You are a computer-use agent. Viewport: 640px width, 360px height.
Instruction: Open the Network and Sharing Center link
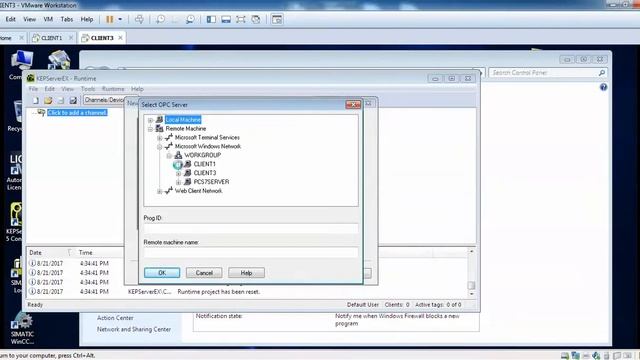[134, 329]
